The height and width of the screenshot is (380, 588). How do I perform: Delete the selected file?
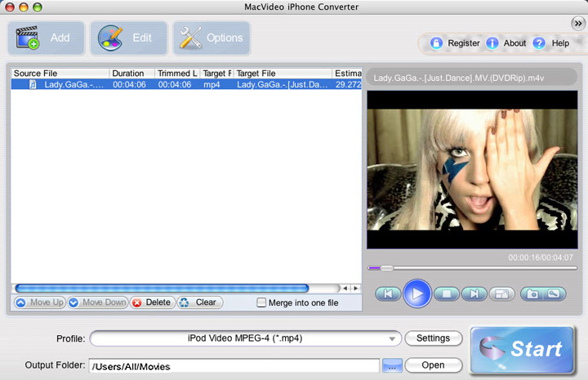tap(152, 302)
